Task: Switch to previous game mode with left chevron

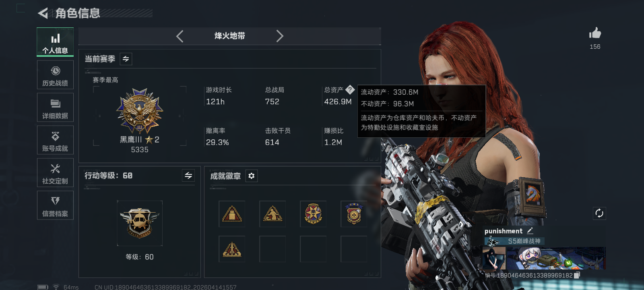Action: point(180,36)
